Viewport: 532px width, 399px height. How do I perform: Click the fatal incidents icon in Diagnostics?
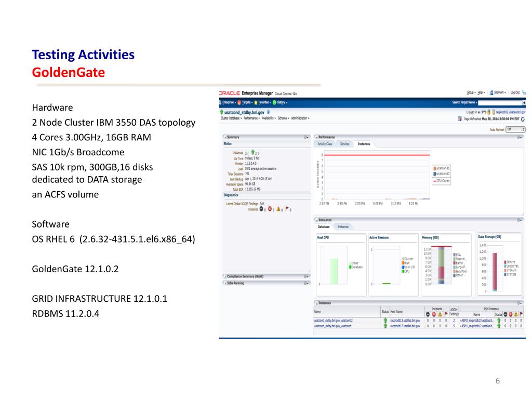261,209
